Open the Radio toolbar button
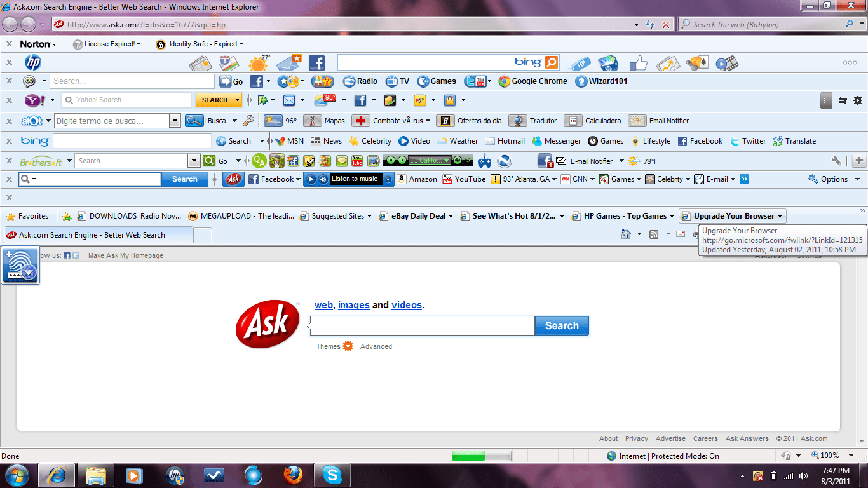The image size is (868, 488). click(360, 81)
